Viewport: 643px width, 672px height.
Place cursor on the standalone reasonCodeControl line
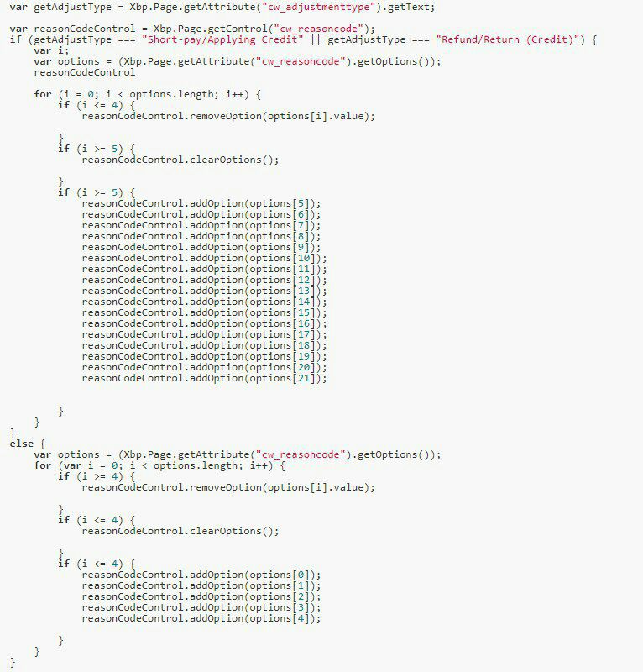[x=85, y=72]
